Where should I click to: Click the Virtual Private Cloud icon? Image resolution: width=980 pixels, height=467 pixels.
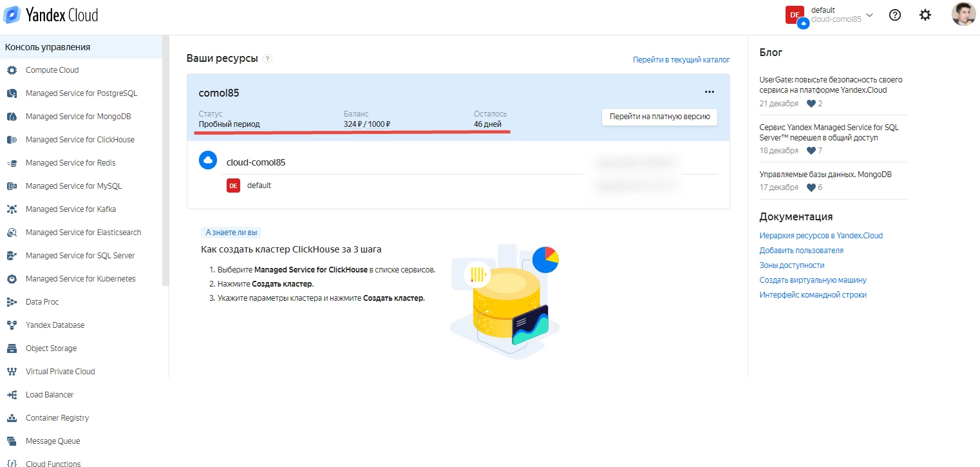pos(12,372)
